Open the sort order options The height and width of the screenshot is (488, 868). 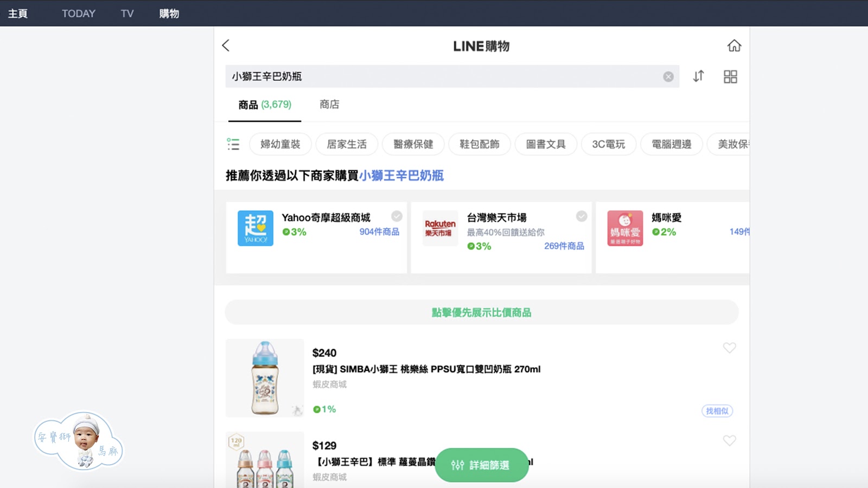click(699, 76)
